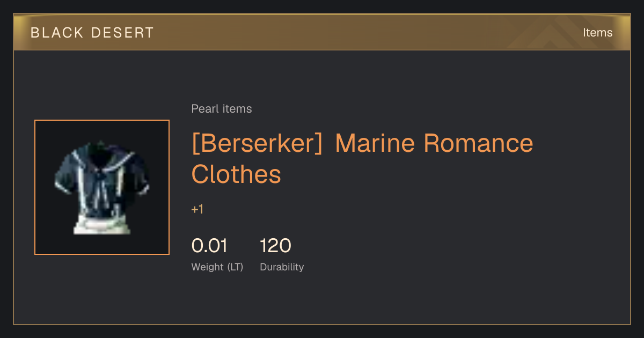Click the sailor collar on the clothes image

coord(102,160)
